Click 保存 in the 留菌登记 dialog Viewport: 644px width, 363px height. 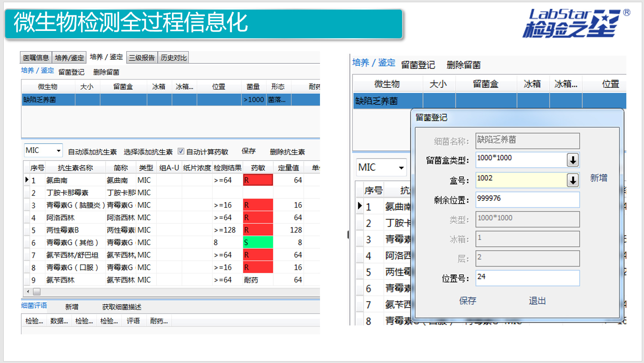coord(468,301)
